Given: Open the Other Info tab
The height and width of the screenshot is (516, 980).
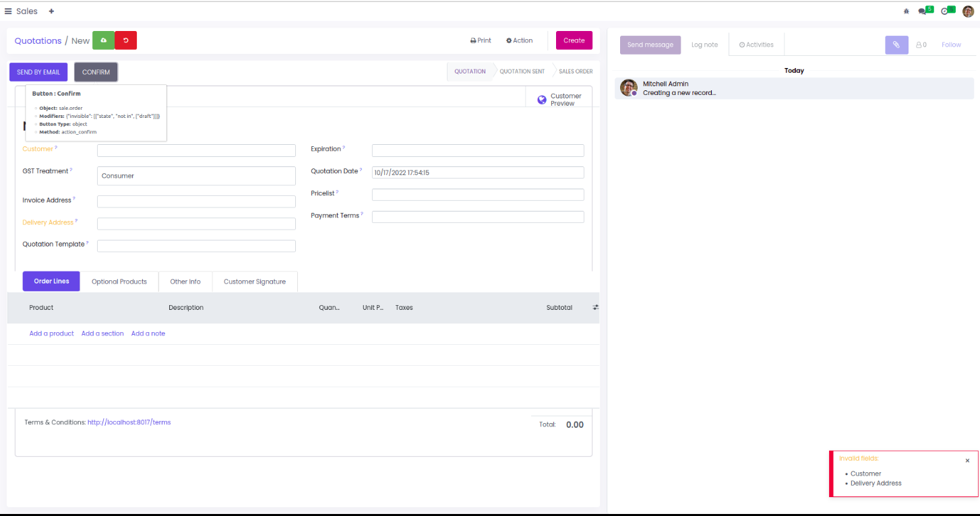Looking at the screenshot, I should pyautogui.click(x=185, y=282).
